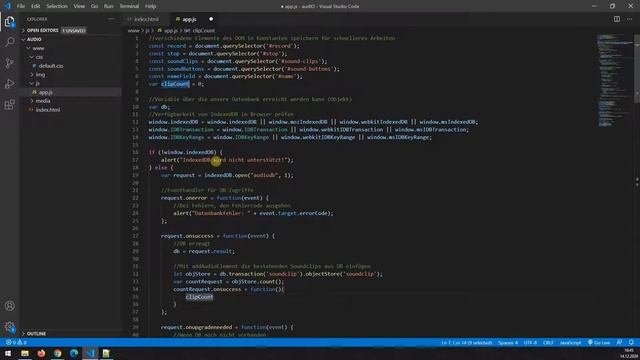Collapse the css folder

tap(39, 57)
